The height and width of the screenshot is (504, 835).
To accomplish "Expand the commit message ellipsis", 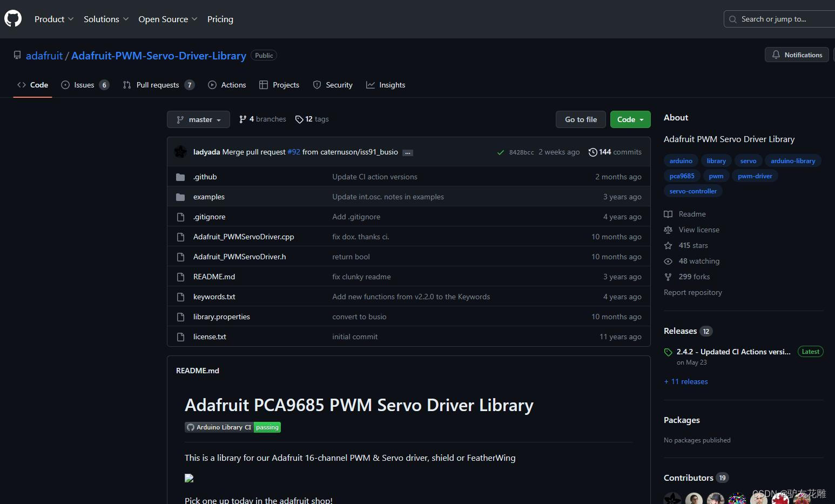I will click(x=408, y=153).
